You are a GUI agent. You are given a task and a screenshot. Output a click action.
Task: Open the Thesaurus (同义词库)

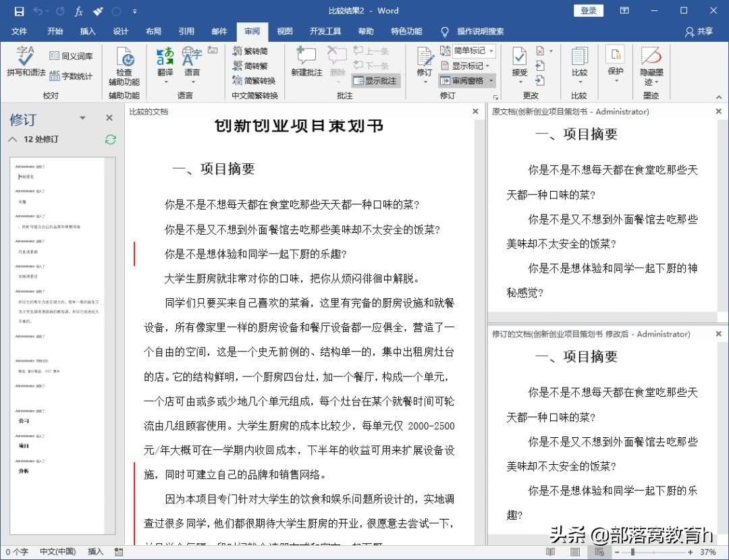pos(71,56)
